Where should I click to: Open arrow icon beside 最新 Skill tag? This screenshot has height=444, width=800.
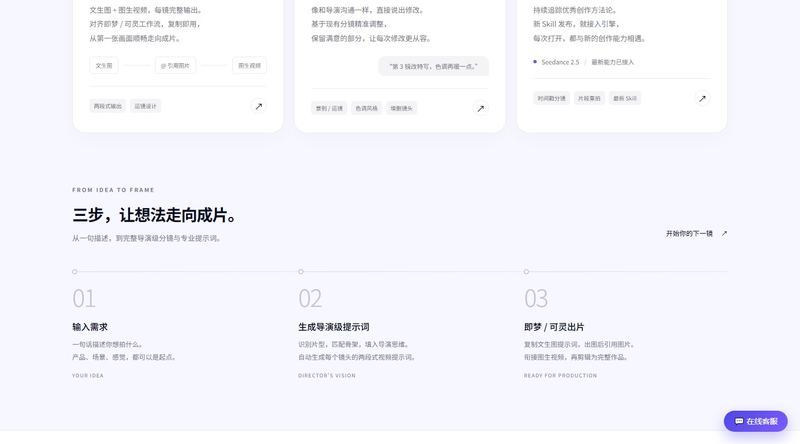pos(702,98)
